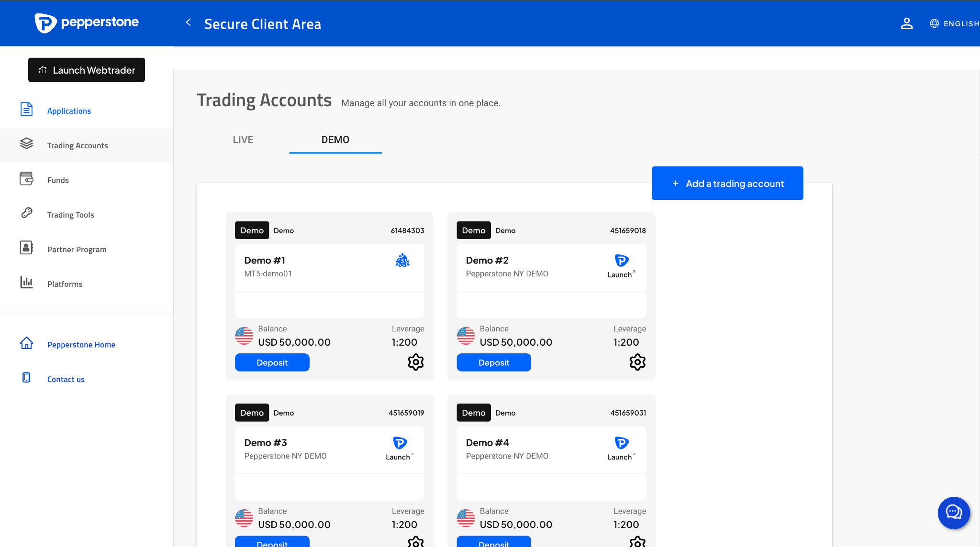The image size is (980, 547).
Task: Select the DEMO tab
Action: coord(335,140)
